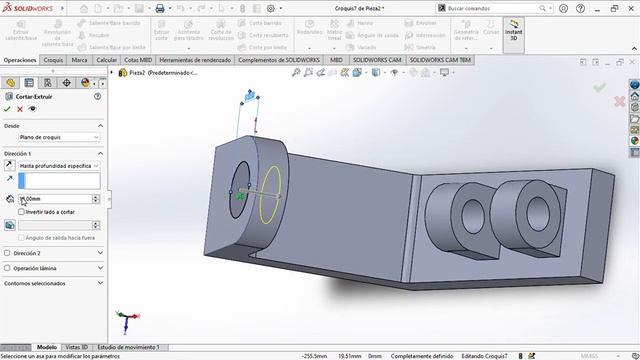Cancel the Cortar-Extruir with red X
The width and height of the screenshot is (640, 360).
(x=20, y=109)
